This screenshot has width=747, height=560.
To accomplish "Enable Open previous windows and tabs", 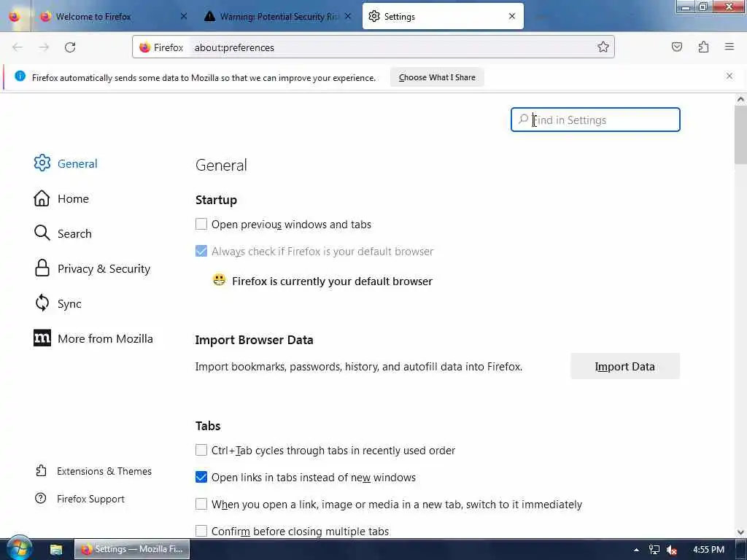I will [201, 224].
